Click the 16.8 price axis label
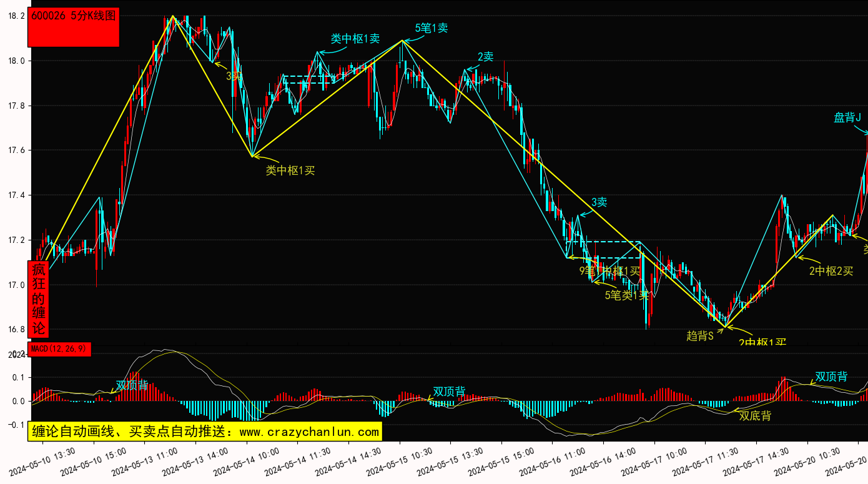Screen dimensions: 868x484 point(16,330)
